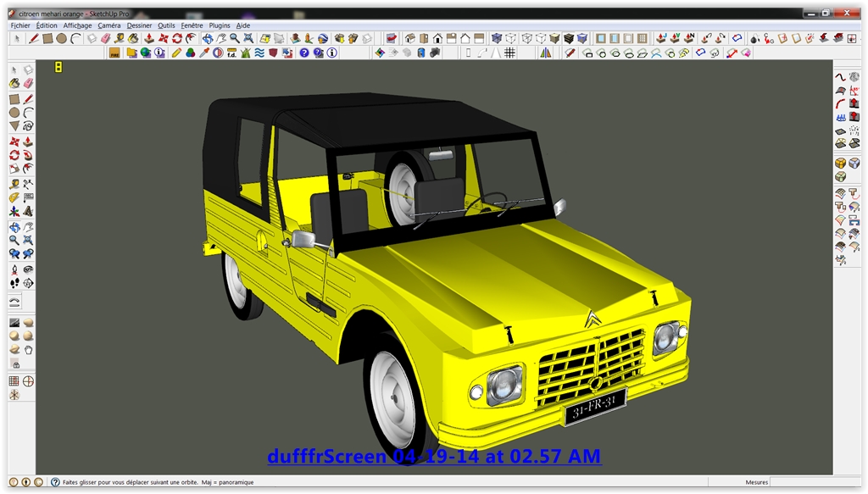
Task: Select the Axes tool
Action: 14,212
